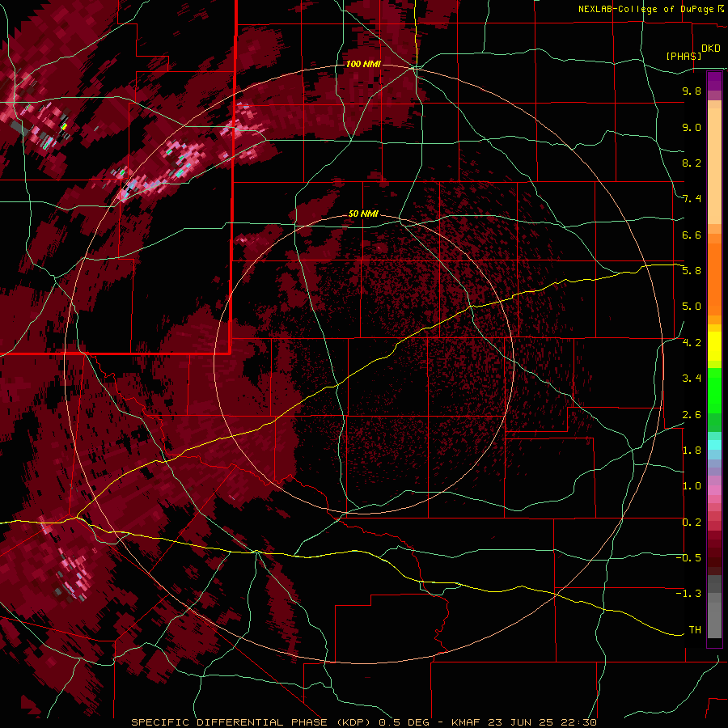This screenshot has width=728, height=728.
Task: Click the 4.2 scale value
Action: [x=692, y=343]
